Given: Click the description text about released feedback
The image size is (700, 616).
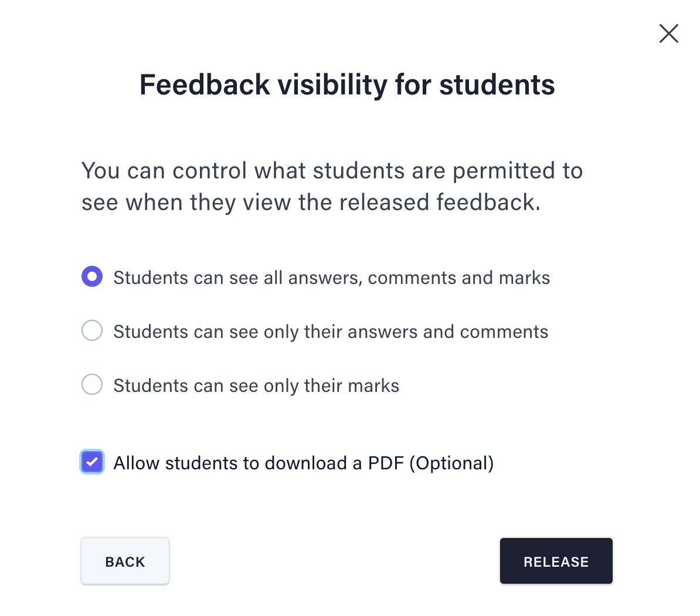Looking at the screenshot, I should [332, 187].
